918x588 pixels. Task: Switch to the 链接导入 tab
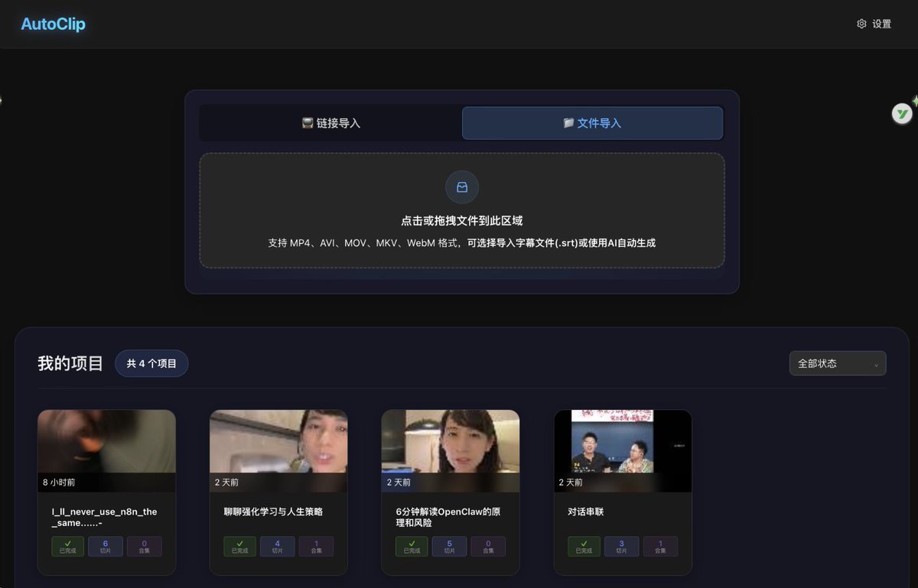tap(330, 123)
